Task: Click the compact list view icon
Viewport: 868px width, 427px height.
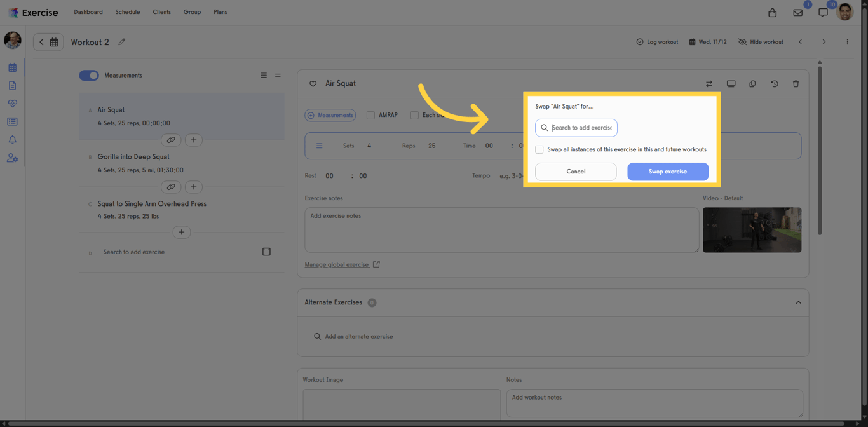Action: pyautogui.click(x=278, y=75)
